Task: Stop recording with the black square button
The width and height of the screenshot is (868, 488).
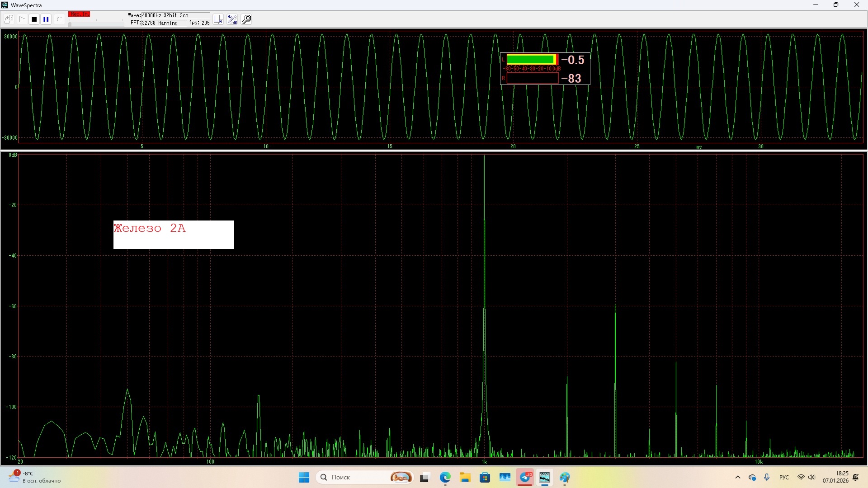Action: [34, 19]
